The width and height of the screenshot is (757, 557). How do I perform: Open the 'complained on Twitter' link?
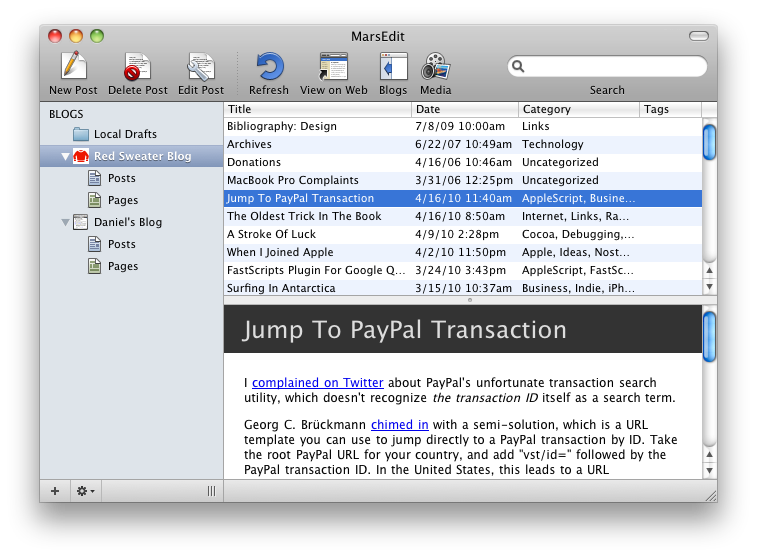(x=317, y=382)
